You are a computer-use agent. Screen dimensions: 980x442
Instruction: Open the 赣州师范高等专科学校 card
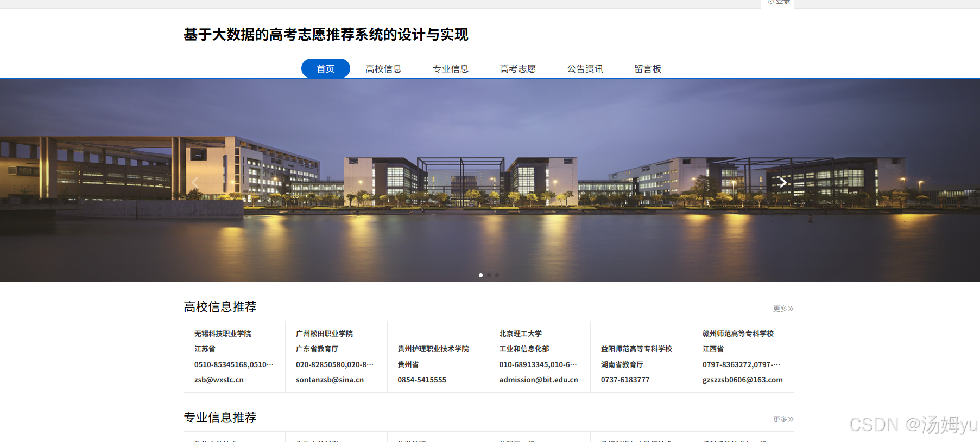[743, 356]
